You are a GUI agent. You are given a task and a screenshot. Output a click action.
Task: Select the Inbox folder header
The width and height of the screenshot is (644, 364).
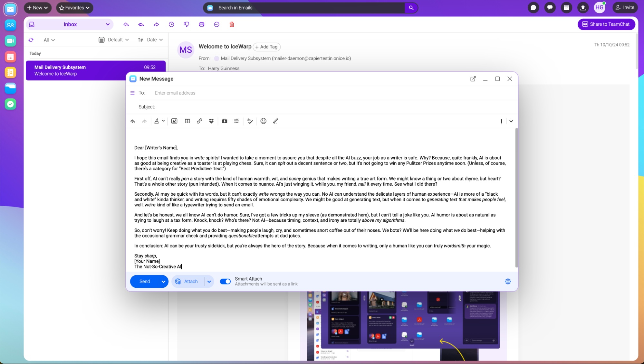[x=70, y=24]
